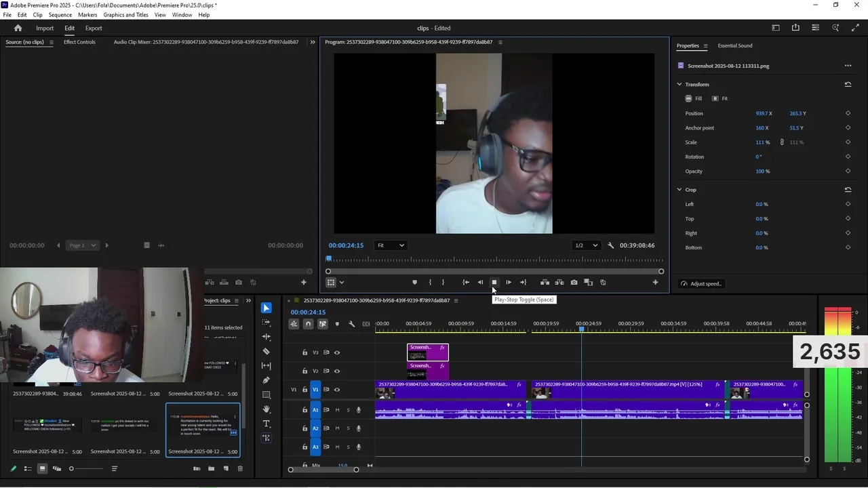Step back one frame
The width and height of the screenshot is (868, 488).
click(x=480, y=283)
